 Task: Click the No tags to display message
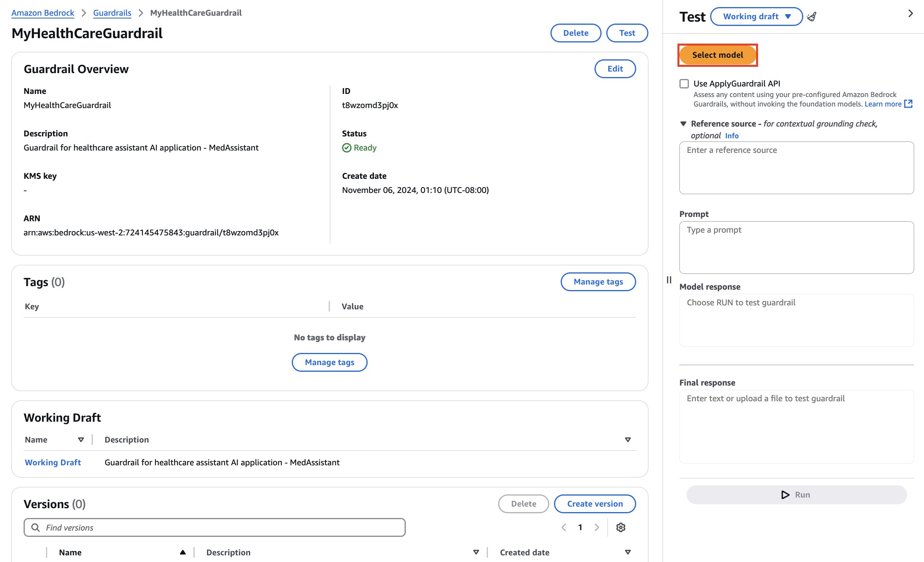click(x=329, y=338)
